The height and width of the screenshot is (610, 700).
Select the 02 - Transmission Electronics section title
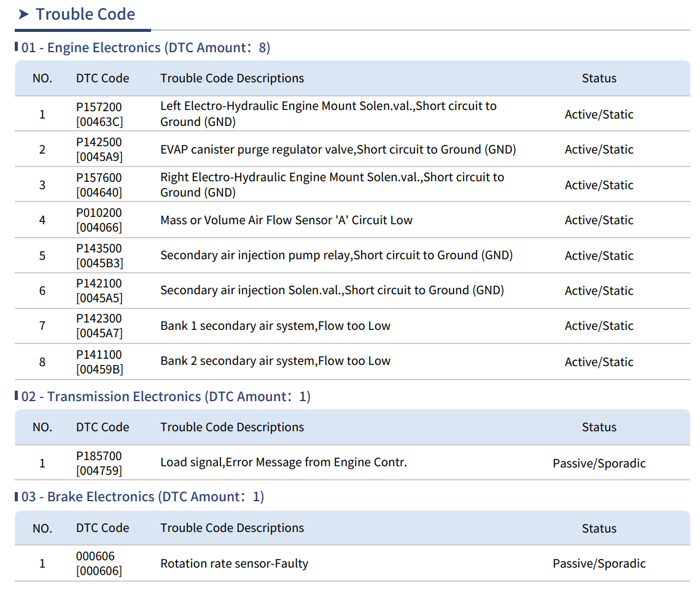(166, 397)
